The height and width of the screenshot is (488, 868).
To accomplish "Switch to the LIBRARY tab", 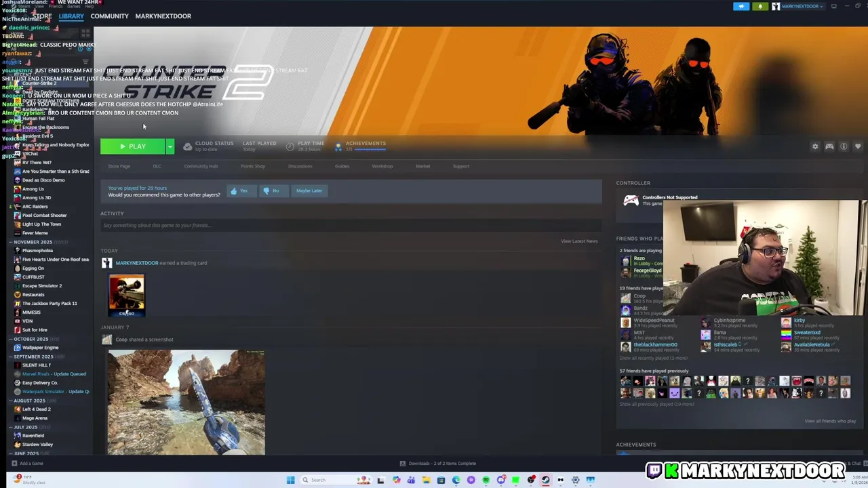I will click(x=71, y=16).
